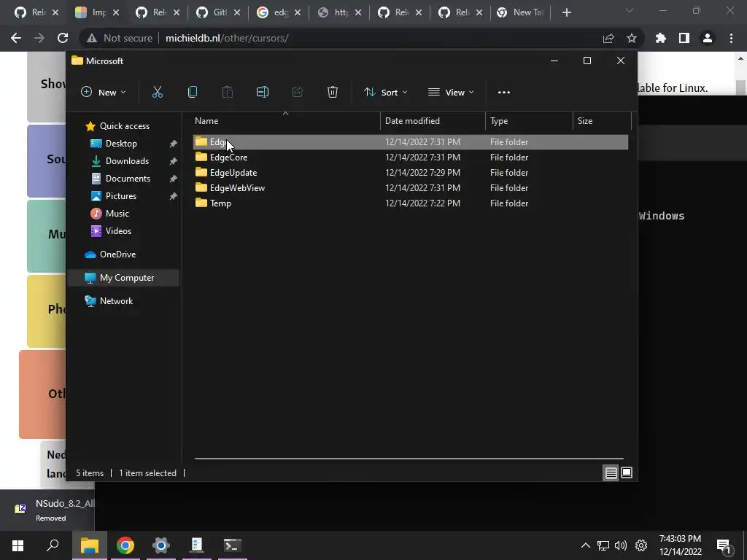Switch to the New Tab Chrome tab
The image size is (747, 560).
coord(520,12)
